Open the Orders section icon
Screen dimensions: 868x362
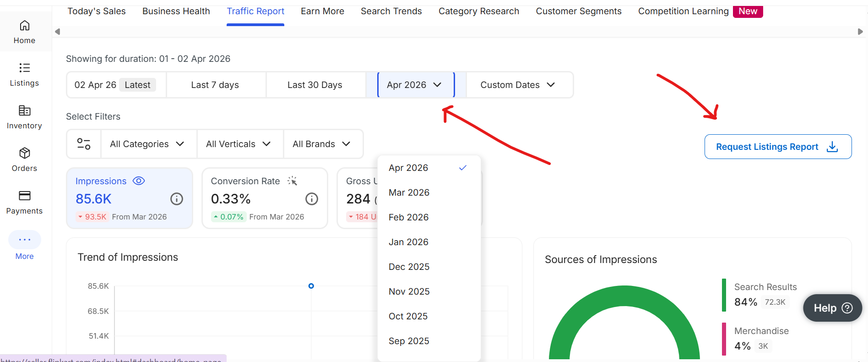(x=25, y=154)
